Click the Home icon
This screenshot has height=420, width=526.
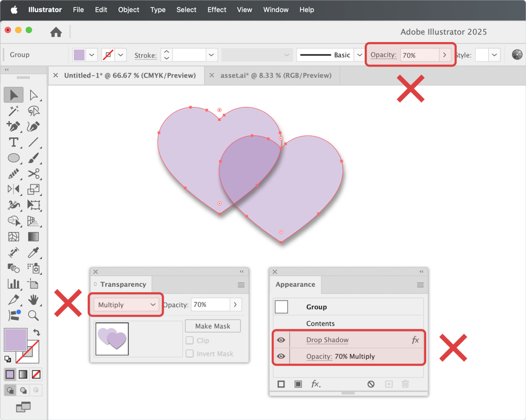coord(56,32)
